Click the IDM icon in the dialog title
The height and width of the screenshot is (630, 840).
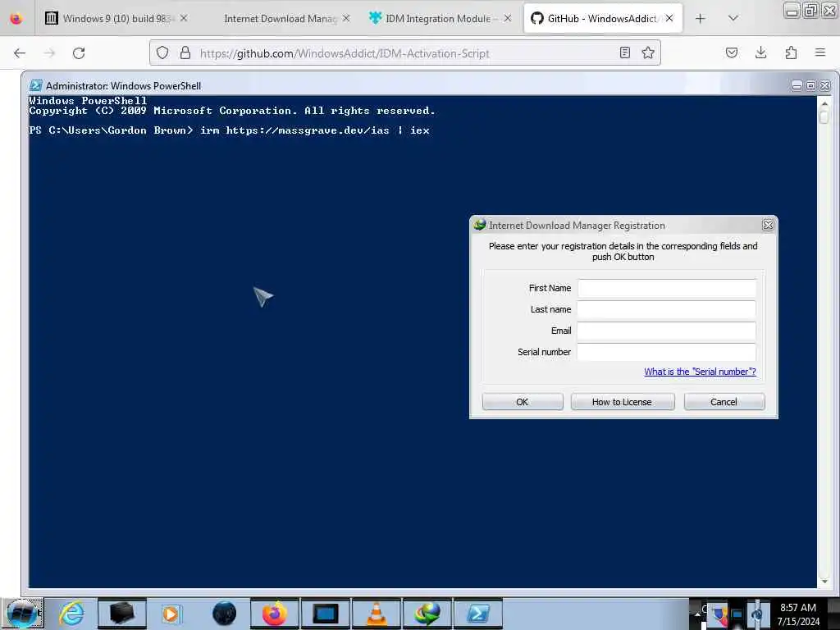[x=479, y=225]
